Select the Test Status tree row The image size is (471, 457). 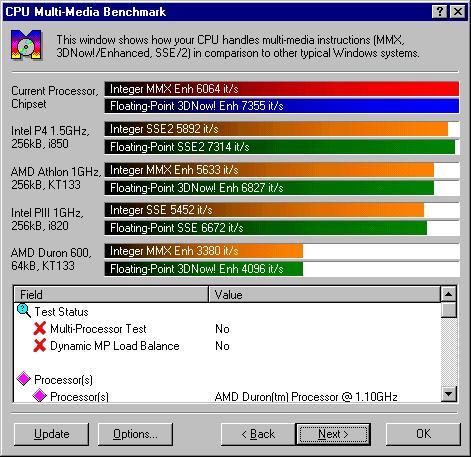(227, 312)
